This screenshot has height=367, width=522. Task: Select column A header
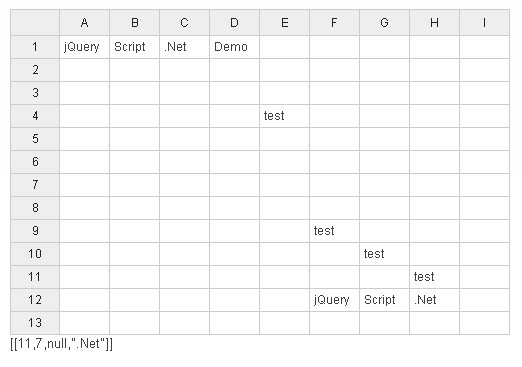tap(85, 23)
